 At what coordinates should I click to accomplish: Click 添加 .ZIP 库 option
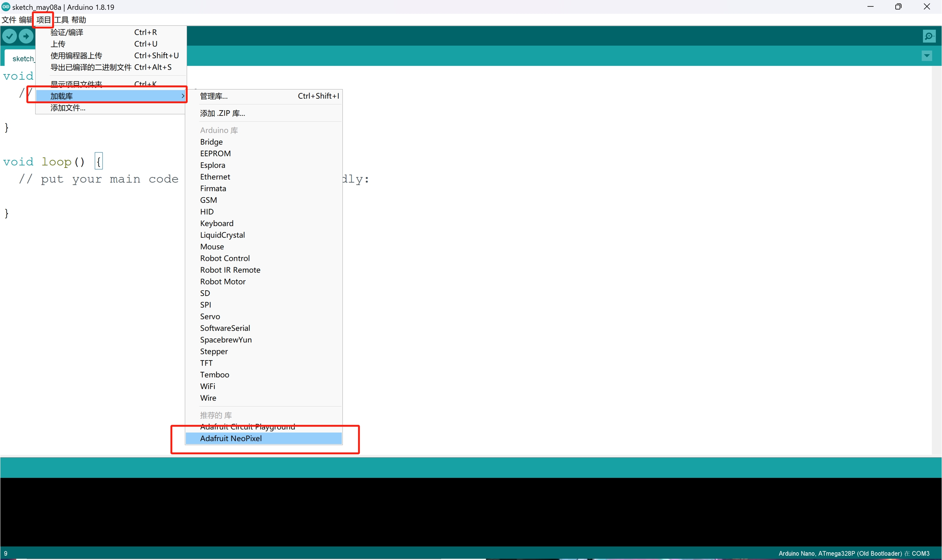click(222, 113)
